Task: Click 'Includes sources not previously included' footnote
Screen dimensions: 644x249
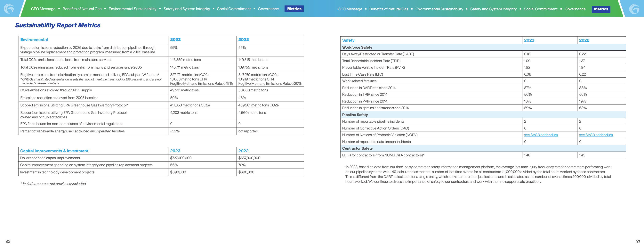Action: tap(53, 184)
